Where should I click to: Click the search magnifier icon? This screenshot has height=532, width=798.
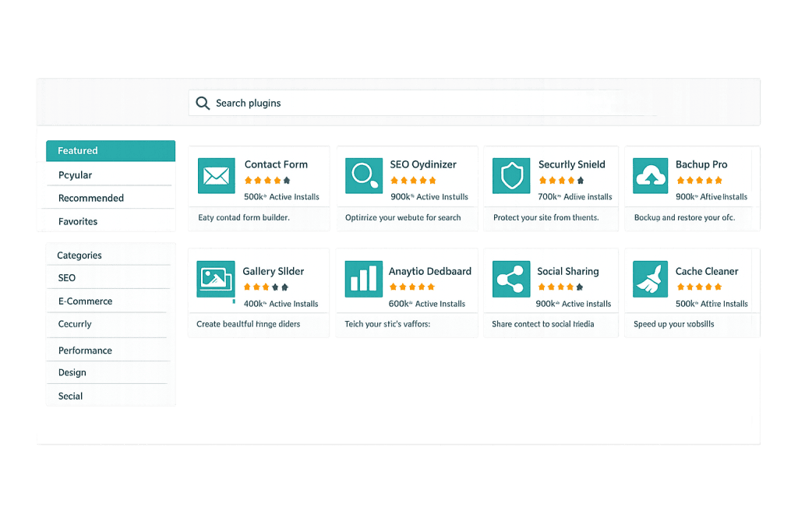pyautogui.click(x=203, y=104)
